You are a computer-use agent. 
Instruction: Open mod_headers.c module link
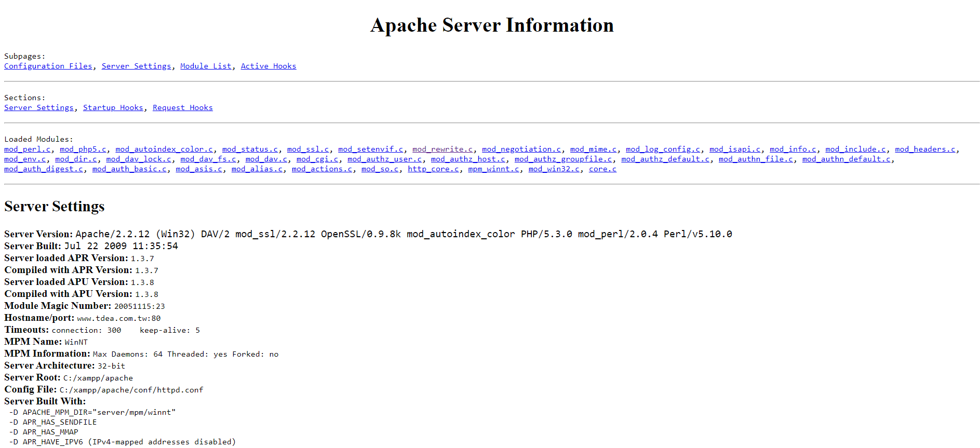point(925,149)
